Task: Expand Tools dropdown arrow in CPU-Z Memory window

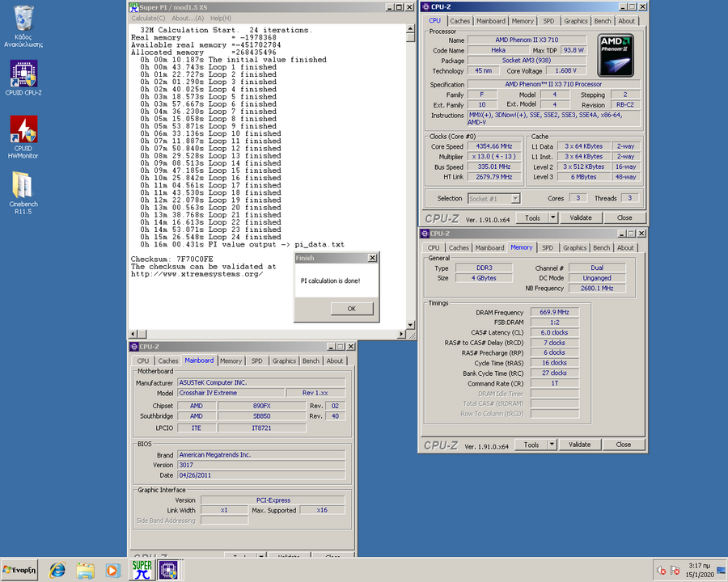Action: (x=552, y=445)
